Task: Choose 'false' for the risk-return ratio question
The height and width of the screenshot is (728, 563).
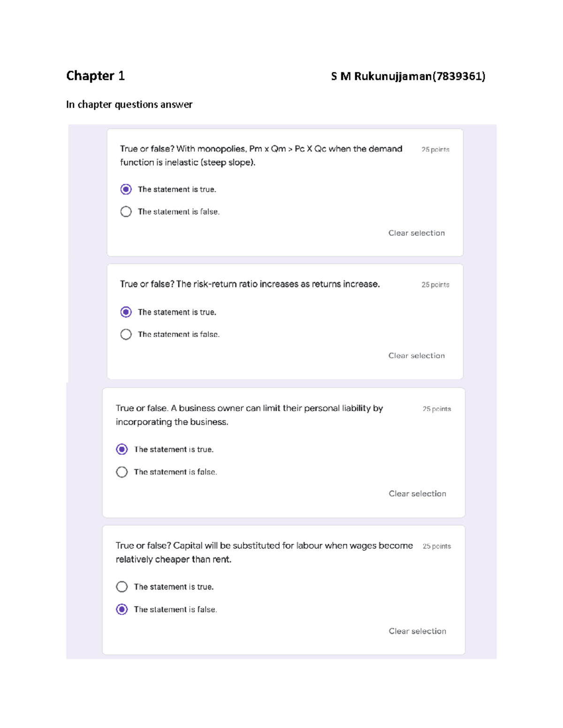Action: click(126, 335)
